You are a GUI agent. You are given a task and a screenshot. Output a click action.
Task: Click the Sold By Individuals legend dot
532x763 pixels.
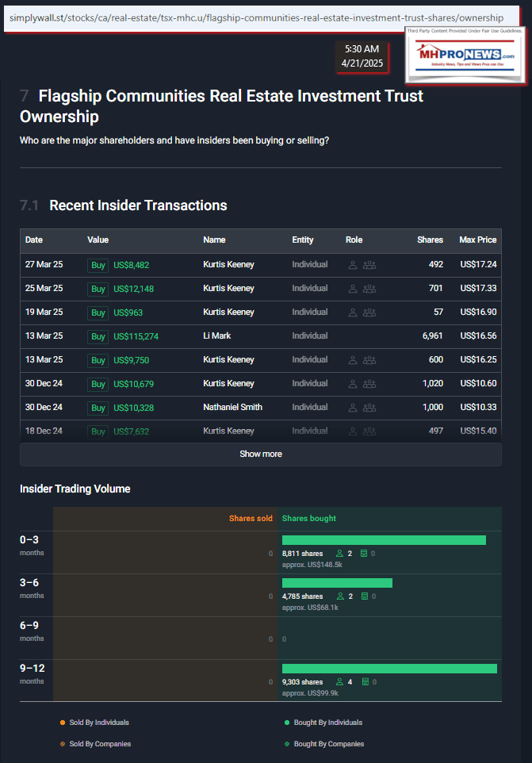click(63, 723)
